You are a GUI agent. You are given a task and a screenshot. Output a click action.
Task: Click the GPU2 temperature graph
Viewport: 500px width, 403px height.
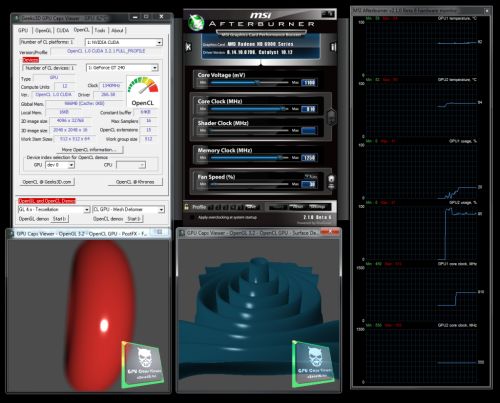(421, 110)
